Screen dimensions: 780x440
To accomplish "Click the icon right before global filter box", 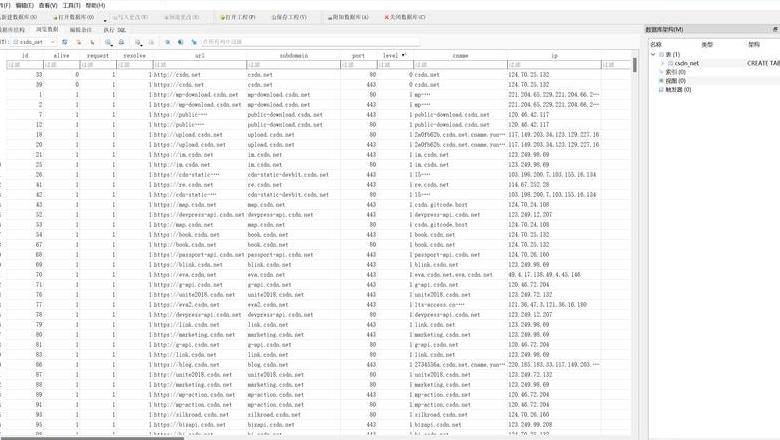I will 194,42.
